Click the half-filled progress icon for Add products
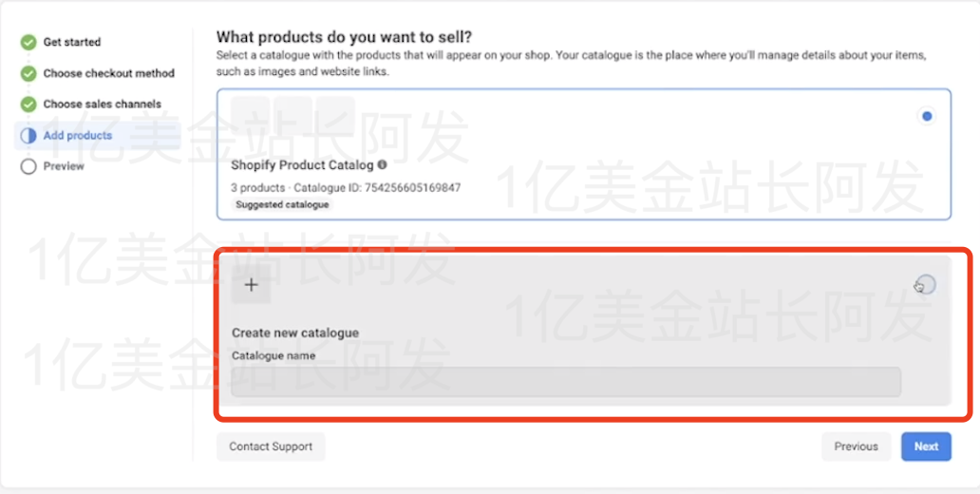 click(28, 136)
